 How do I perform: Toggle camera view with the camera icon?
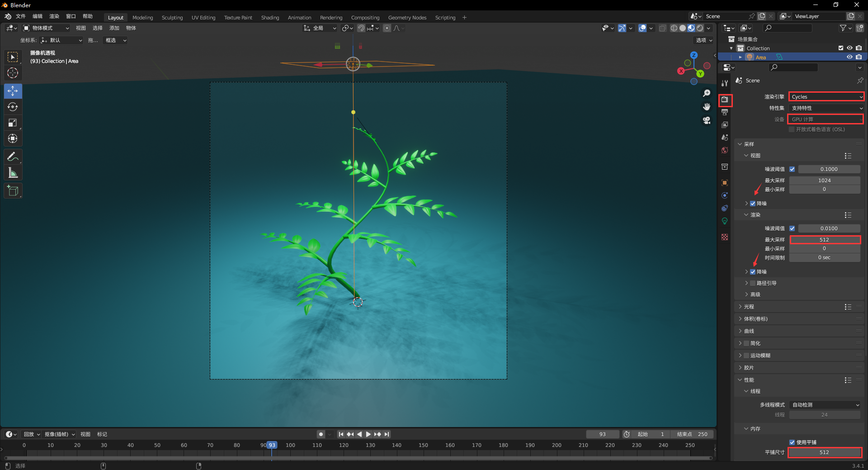[x=707, y=120]
